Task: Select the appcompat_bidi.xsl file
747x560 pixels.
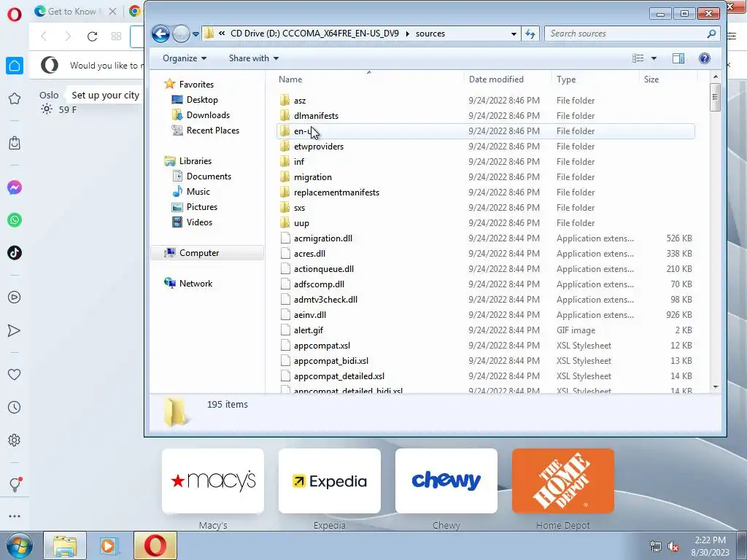Action: click(485, 360)
